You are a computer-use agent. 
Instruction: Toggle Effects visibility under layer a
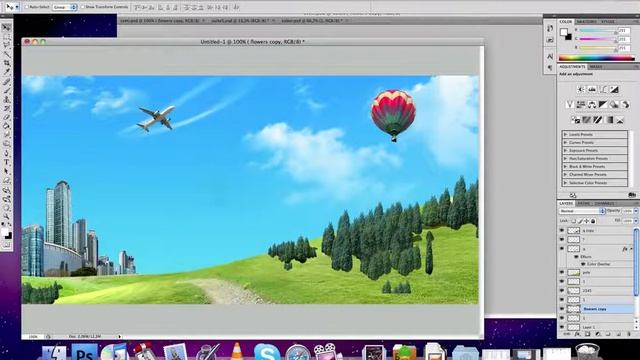[x=576, y=257]
